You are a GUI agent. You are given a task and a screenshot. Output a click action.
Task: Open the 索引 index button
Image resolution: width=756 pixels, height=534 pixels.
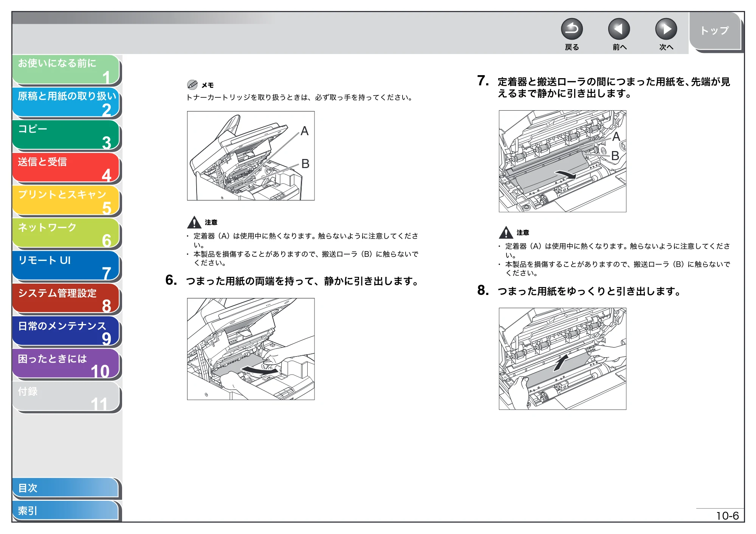[66, 511]
